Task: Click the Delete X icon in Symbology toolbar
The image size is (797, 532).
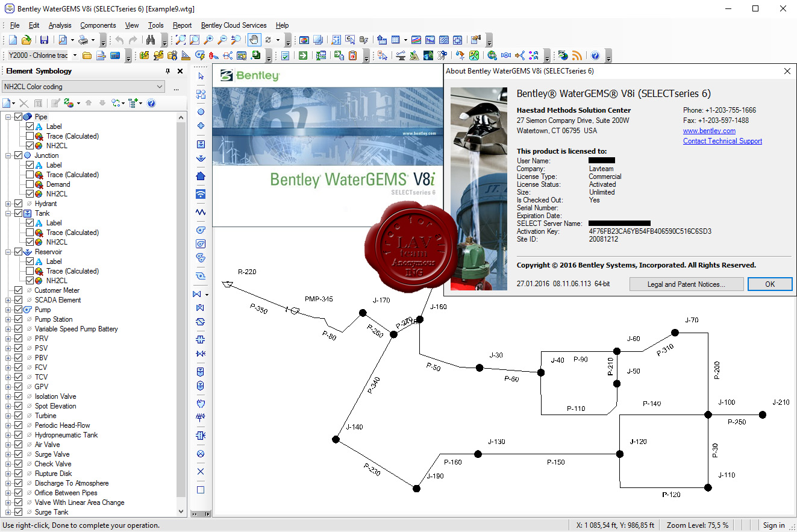Action: 23,103
